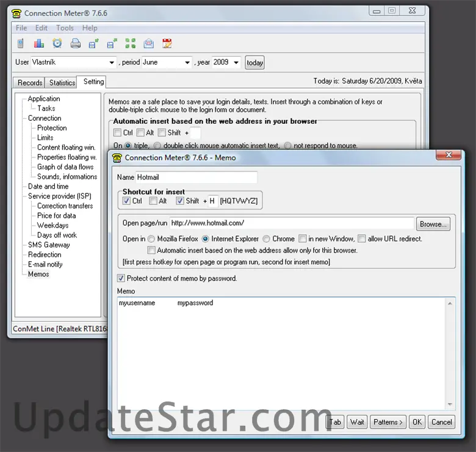476x452 pixels.
Task: Click OK in the Memo dialog
Action: 417,422
